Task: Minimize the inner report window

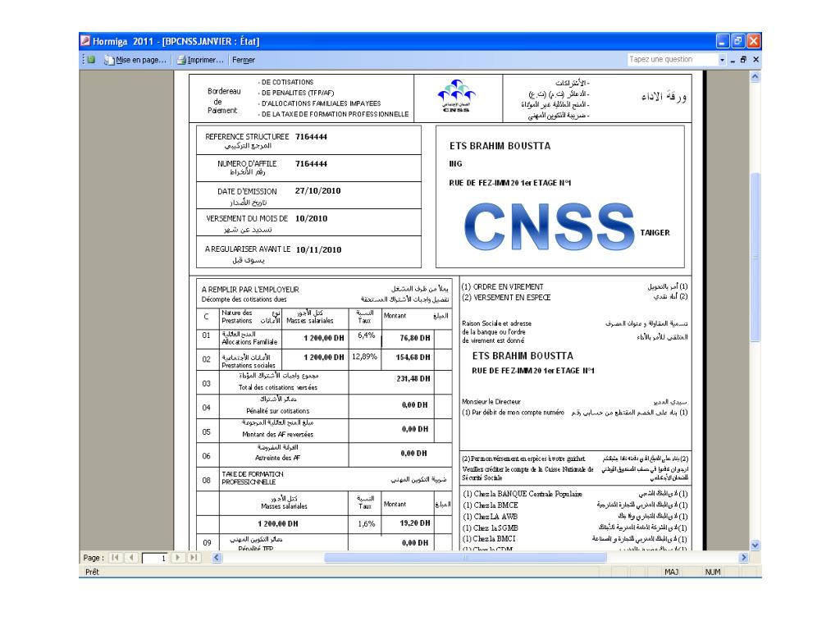Action: pos(733,60)
